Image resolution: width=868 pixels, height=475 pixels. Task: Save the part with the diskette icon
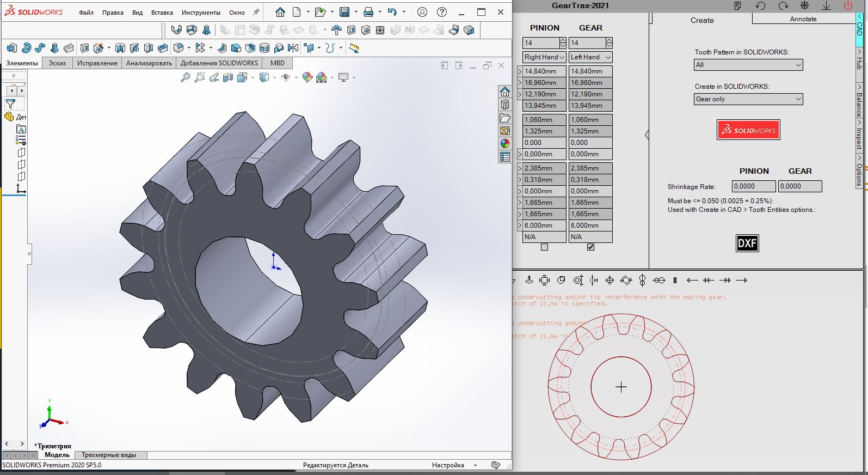pos(344,12)
